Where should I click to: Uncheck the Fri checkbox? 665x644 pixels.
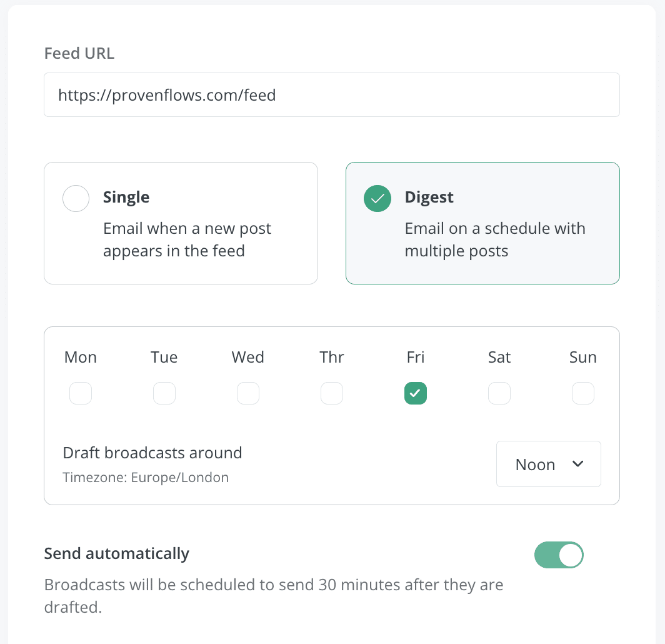pyautogui.click(x=416, y=393)
